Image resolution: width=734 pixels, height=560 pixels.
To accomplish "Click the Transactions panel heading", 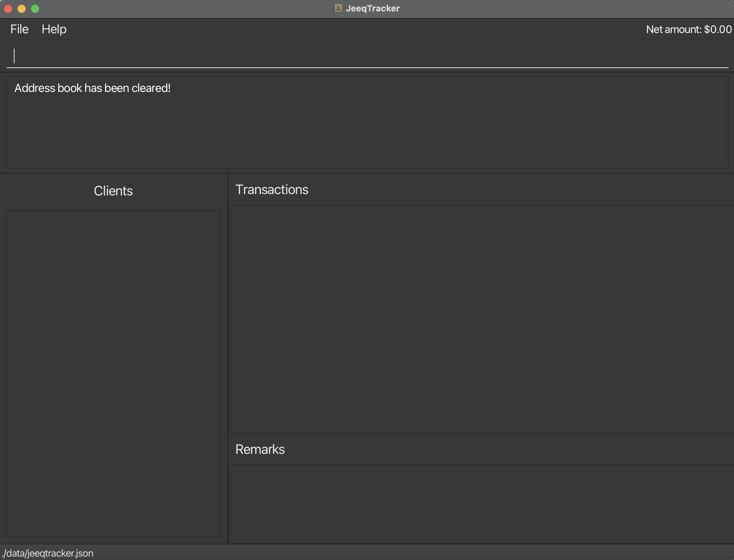I will tap(272, 189).
